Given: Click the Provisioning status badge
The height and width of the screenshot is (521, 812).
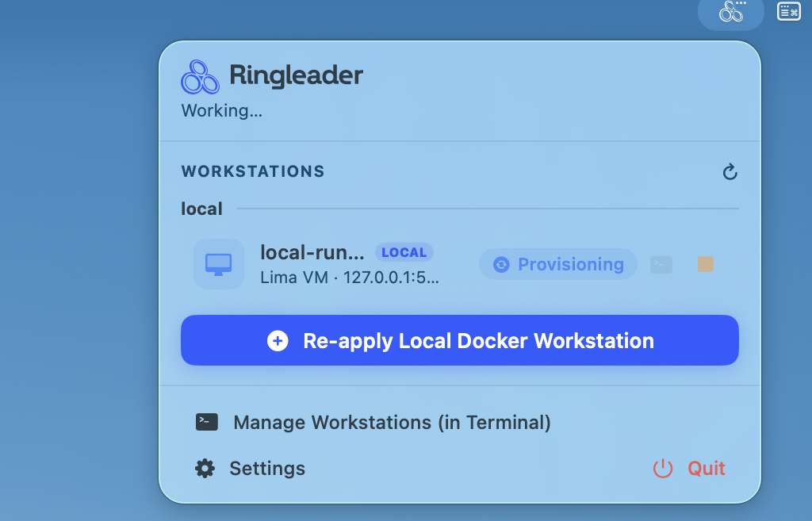Looking at the screenshot, I should coord(558,264).
